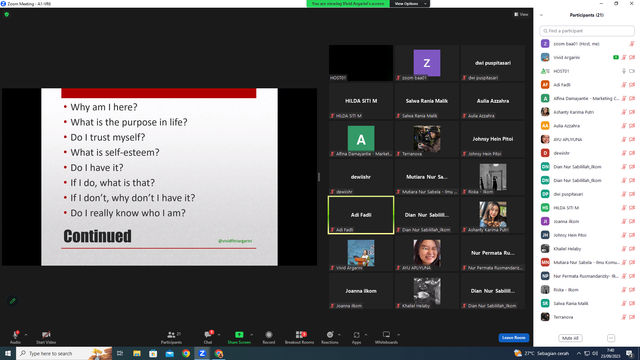Image resolution: width=640 pixels, height=360 pixels.
Task: Click Mute All in Participants panel
Action: [x=570, y=338]
